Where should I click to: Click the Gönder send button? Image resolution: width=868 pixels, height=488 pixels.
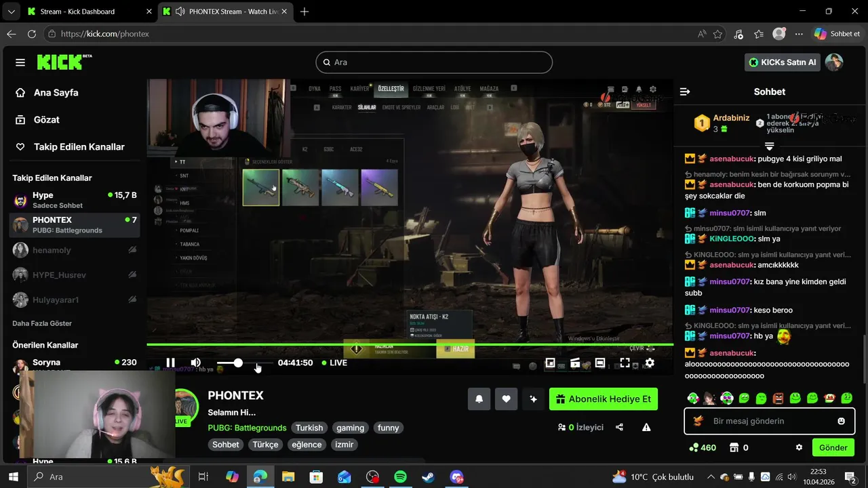pos(833,447)
